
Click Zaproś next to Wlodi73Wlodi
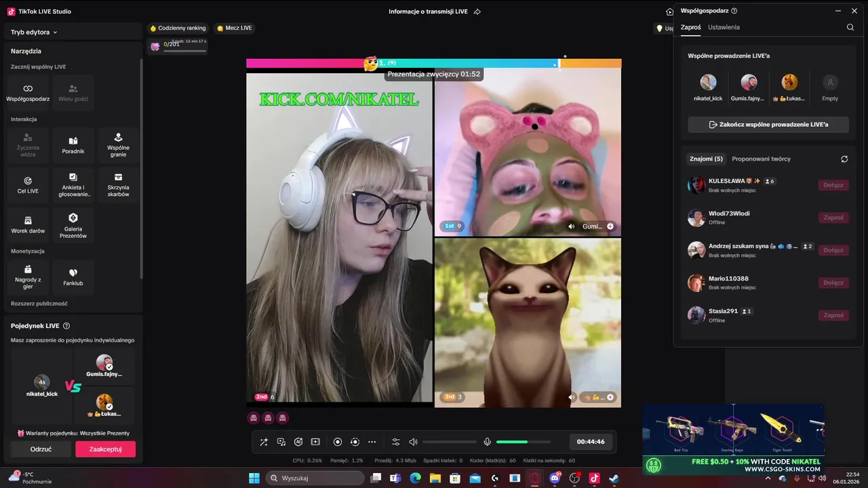coord(833,218)
